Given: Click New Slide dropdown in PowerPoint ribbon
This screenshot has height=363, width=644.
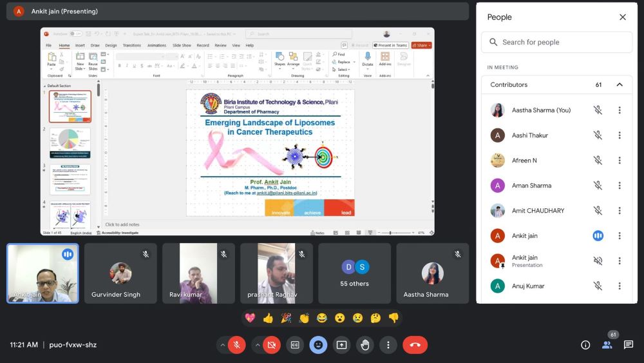Looking at the screenshot, I should click(80, 61).
